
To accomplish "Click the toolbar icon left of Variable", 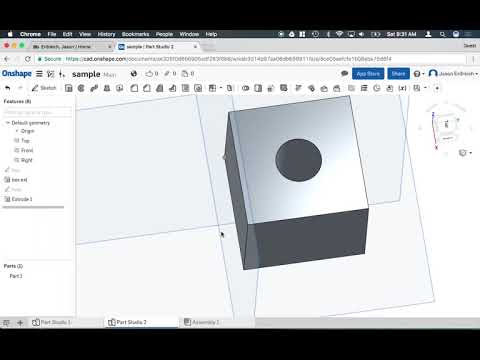I will pyautogui.click(x=390, y=88).
